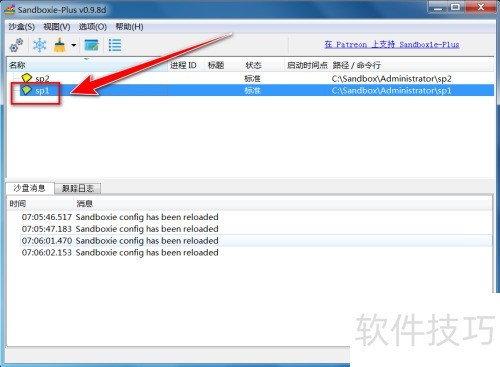Switch to the 沙盘消息 tab
The height and width of the screenshot is (367, 500).
[x=30, y=188]
